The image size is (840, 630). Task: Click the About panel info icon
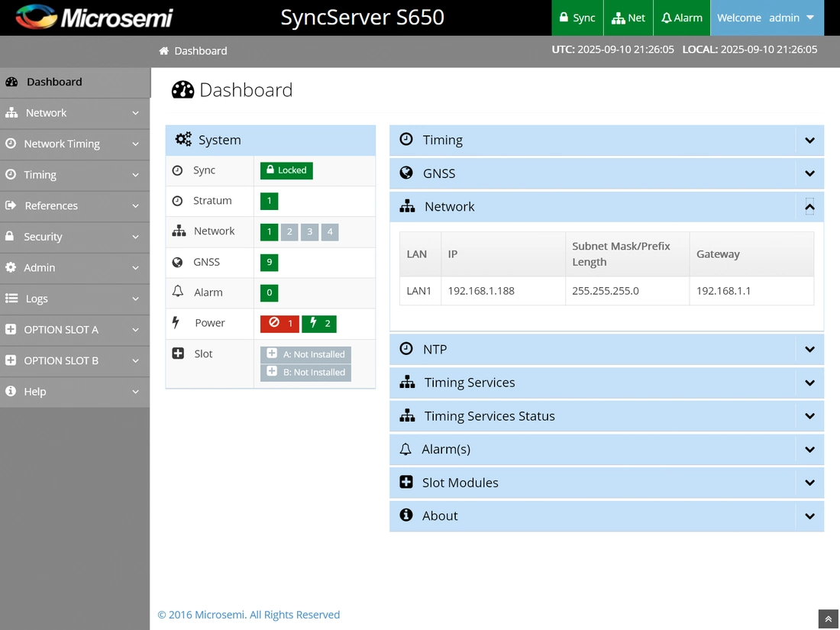[406, 515]
